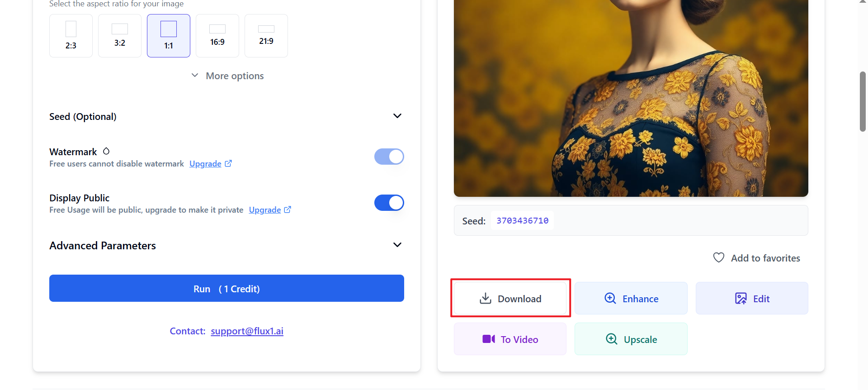868x390 pixels.
Task: Choose the 2:3 aspect ratio tile
Action: click(x=71, y=36)
